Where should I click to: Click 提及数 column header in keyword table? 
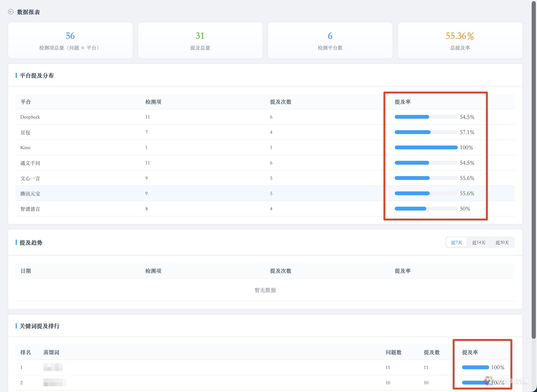pyautogui.click(x=432, y=352)
